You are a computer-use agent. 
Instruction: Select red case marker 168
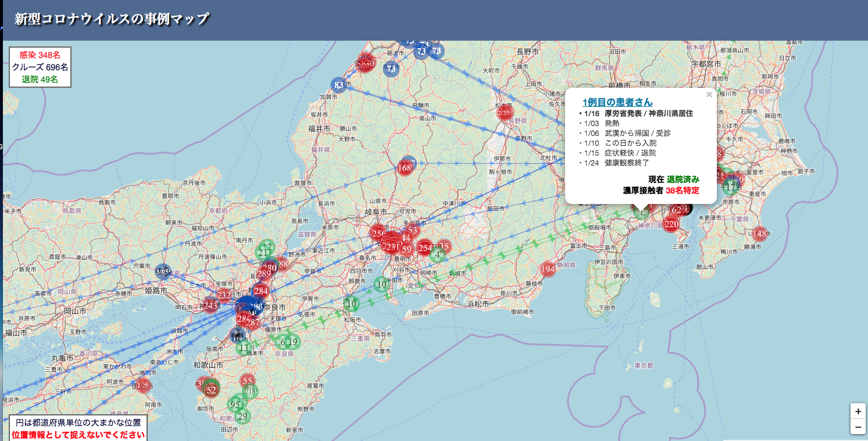tap(405, 168)
